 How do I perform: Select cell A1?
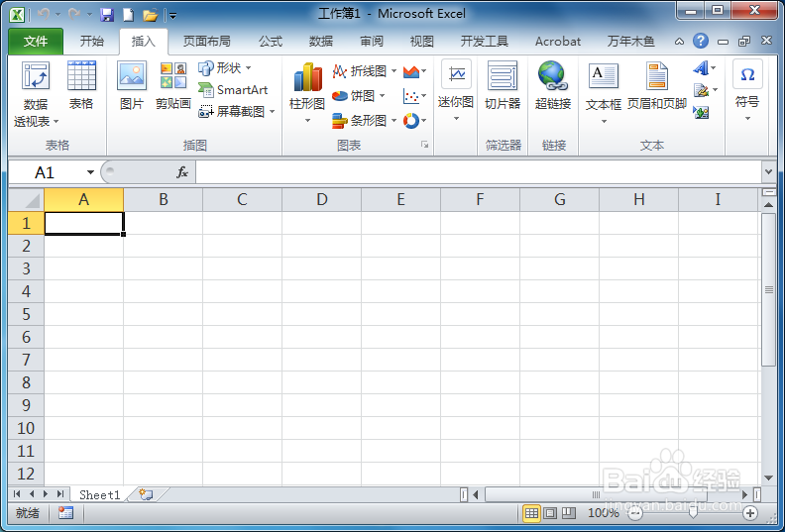(84, 223)
